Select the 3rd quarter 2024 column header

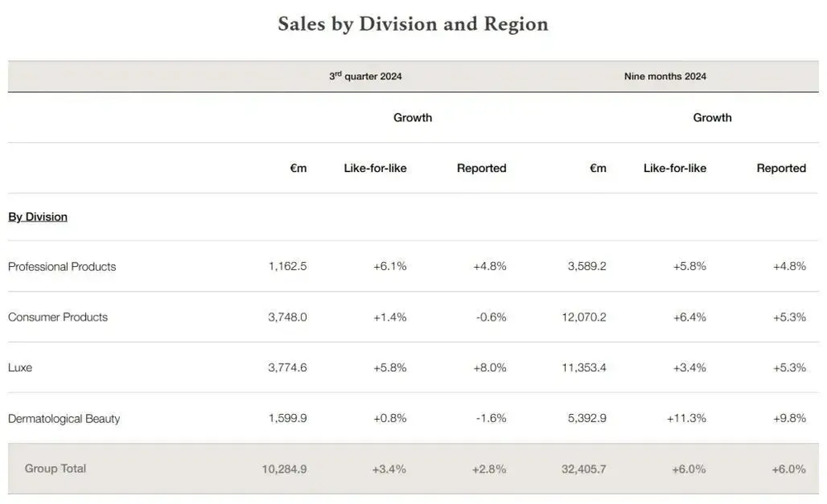(366, 76)
